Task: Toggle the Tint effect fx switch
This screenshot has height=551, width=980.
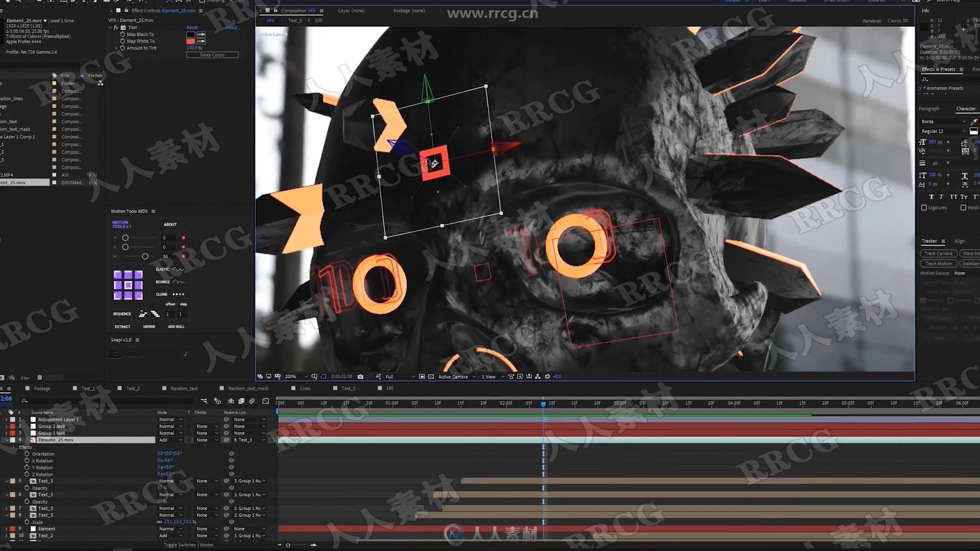Action: pos(116,28)
